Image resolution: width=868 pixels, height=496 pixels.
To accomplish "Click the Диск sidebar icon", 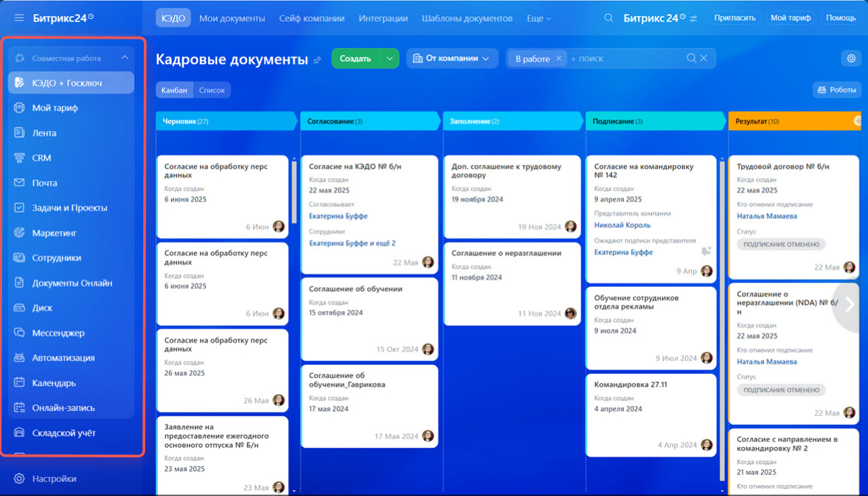I will [x=20, y=307].
